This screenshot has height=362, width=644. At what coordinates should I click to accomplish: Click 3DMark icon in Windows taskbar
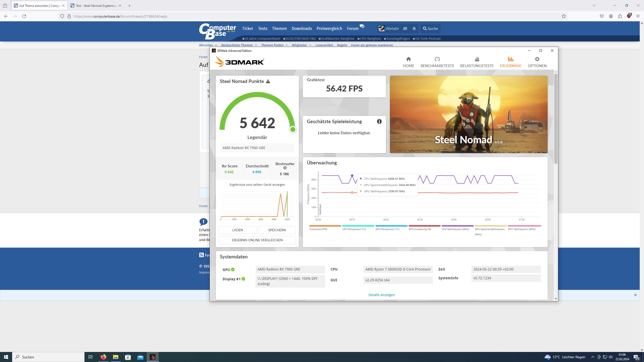coord(153,357)
